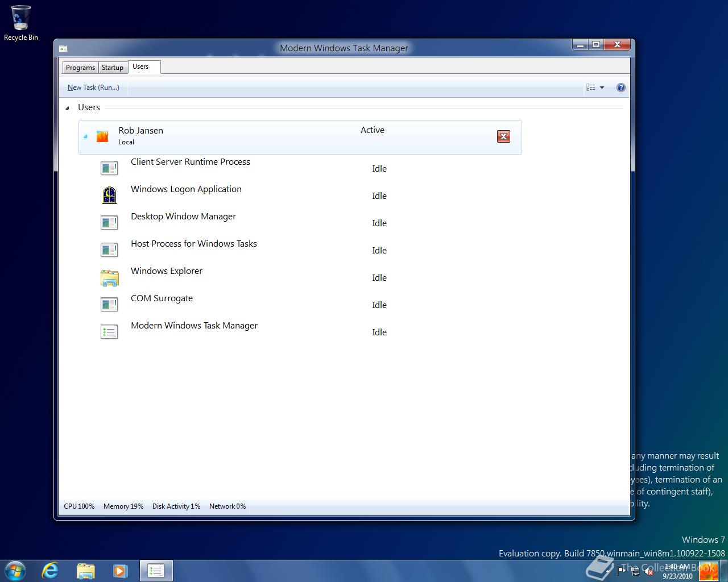Disconnect Rob Jansen with red X button
This screenshot has height=582, width=728.
(x=503, y=136)
